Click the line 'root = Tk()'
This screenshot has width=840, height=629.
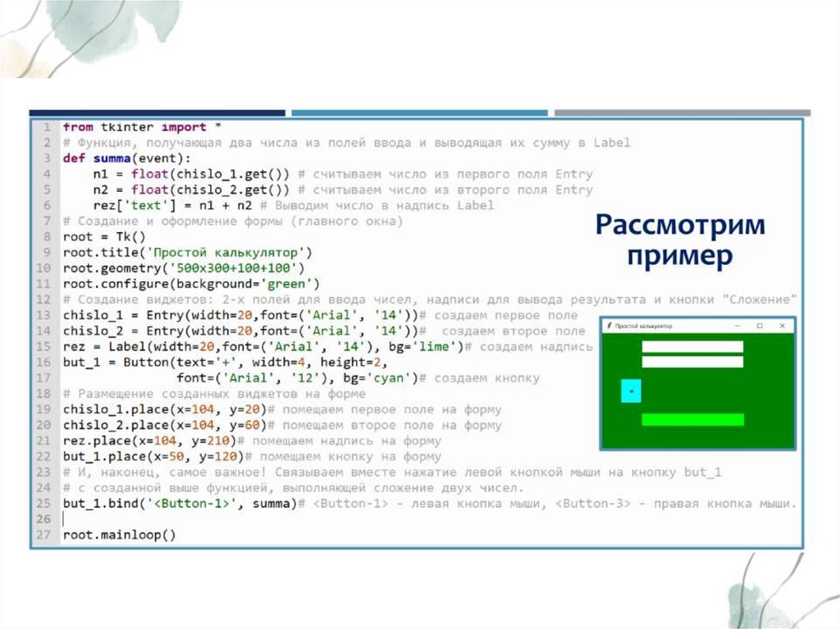click(x=104, y=237)
